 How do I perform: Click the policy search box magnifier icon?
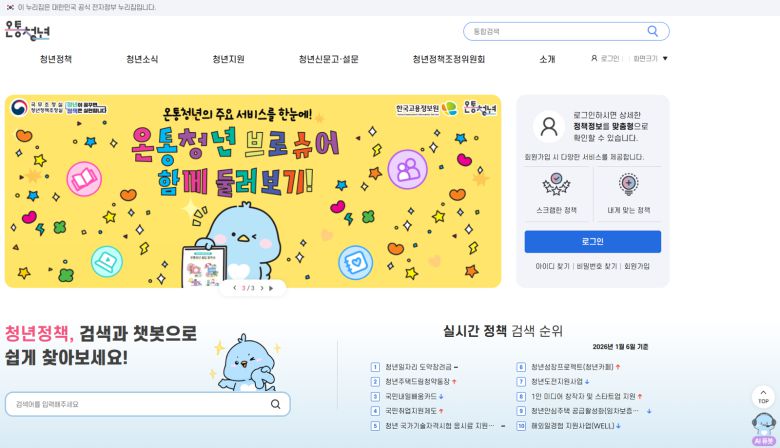(275, 404)
